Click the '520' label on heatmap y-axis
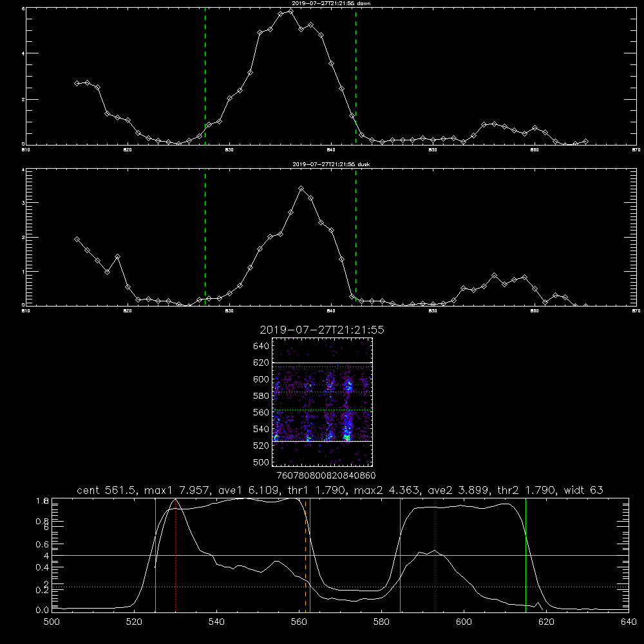Viewport: 644px width, 644px height. (261, 446)
